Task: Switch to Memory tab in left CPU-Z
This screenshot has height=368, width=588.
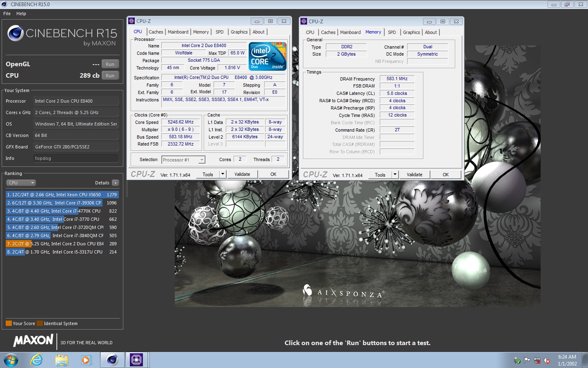Action: 201,32
